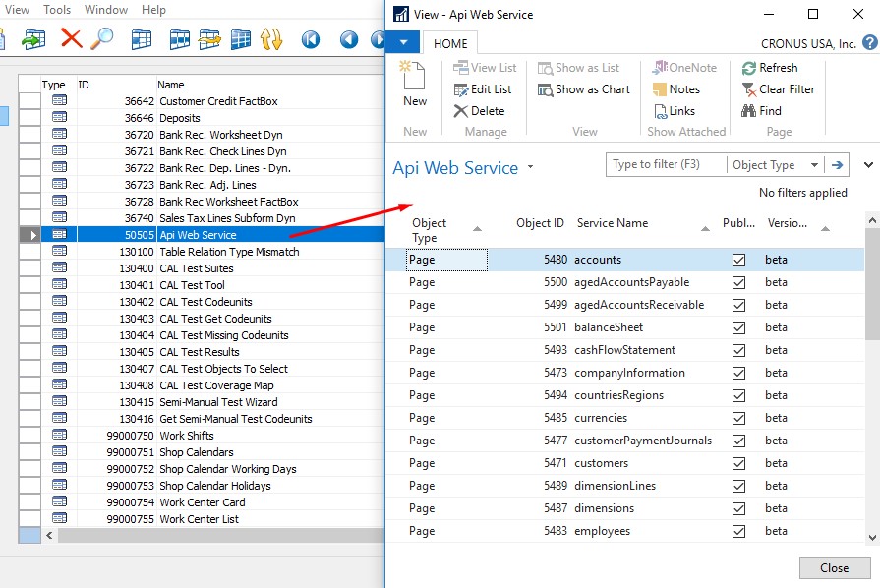Click the Close button at bottom
The image size is (880, 588).
click(x=835, y=567)
